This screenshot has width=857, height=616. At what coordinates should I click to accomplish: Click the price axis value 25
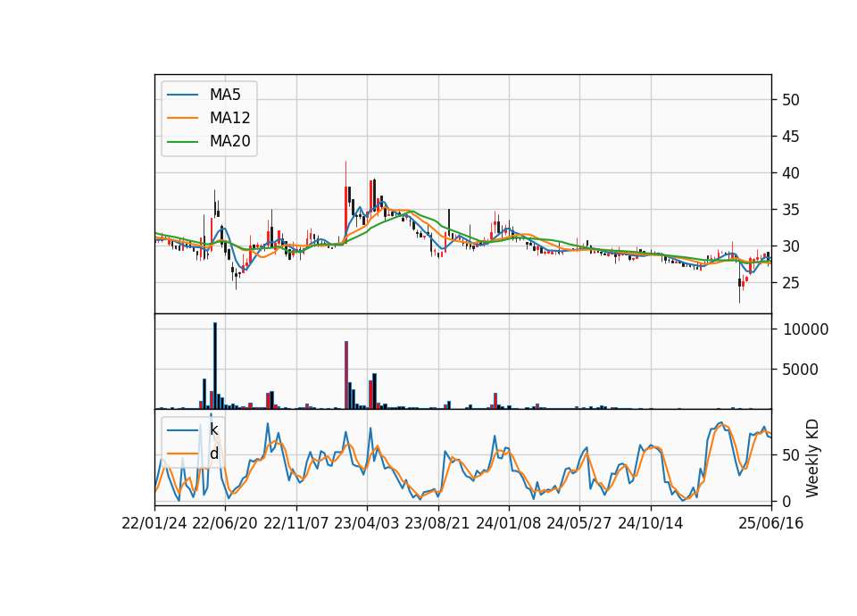coord(791,283)
